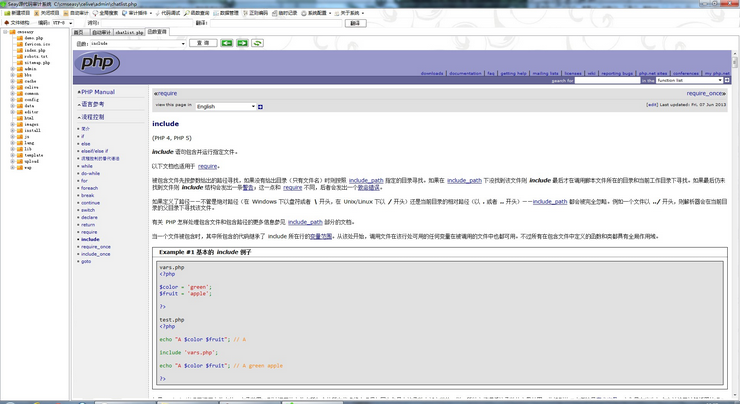This screenshot has height=404, width=740.
Task: Click the page vertical scrollbar
Action: (x=734, y=224)
